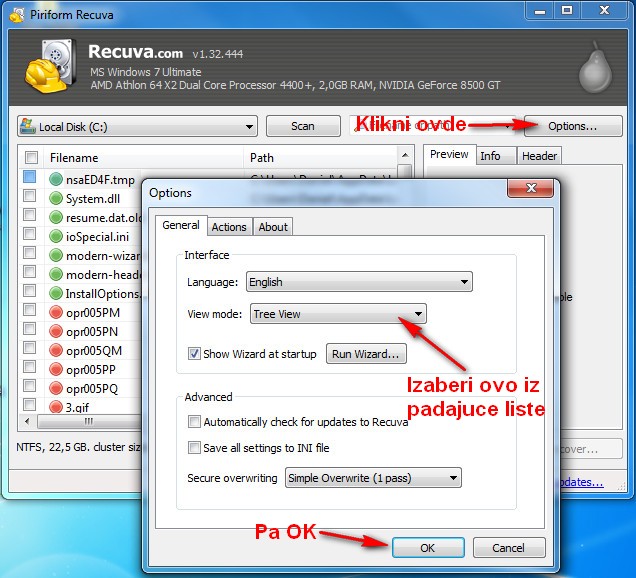636x578 pixels.
Task: Enable Save all settings to INI file
Action: pyautogui.click(x=194, y=448)
